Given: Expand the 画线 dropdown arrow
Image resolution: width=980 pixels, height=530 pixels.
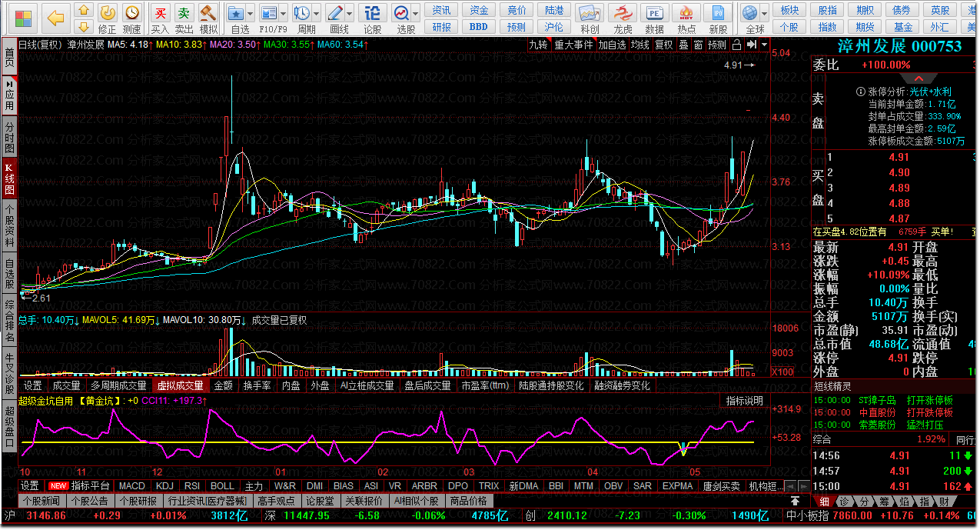Looking at the screenshot, I should 350,14.
